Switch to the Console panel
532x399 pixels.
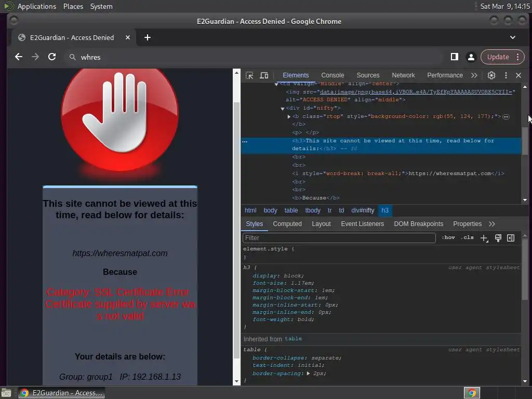pyautogui.click(x=332, y=75)
